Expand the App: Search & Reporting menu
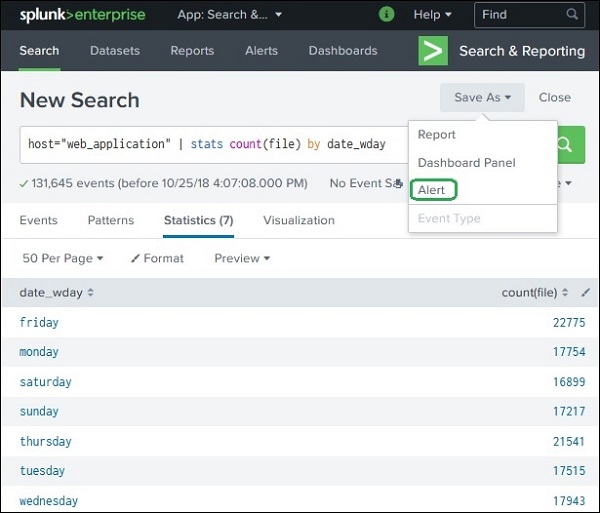 click(229, 15)
